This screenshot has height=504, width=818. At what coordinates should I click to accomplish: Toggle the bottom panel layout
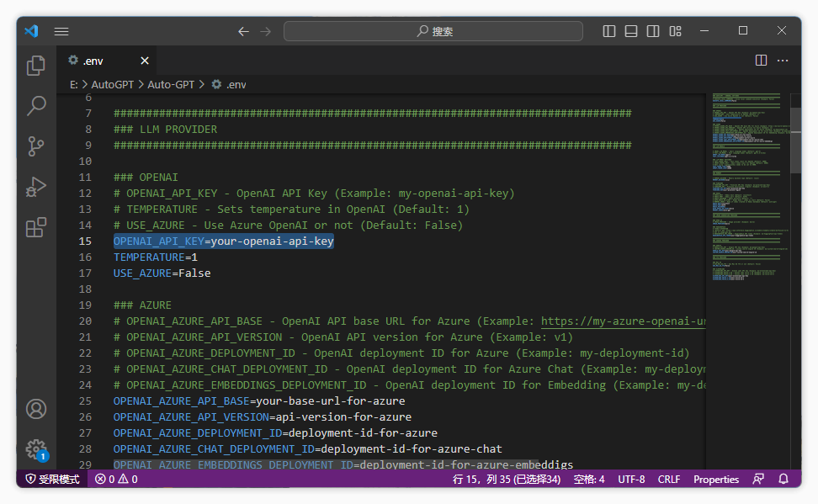click(631, 31)
